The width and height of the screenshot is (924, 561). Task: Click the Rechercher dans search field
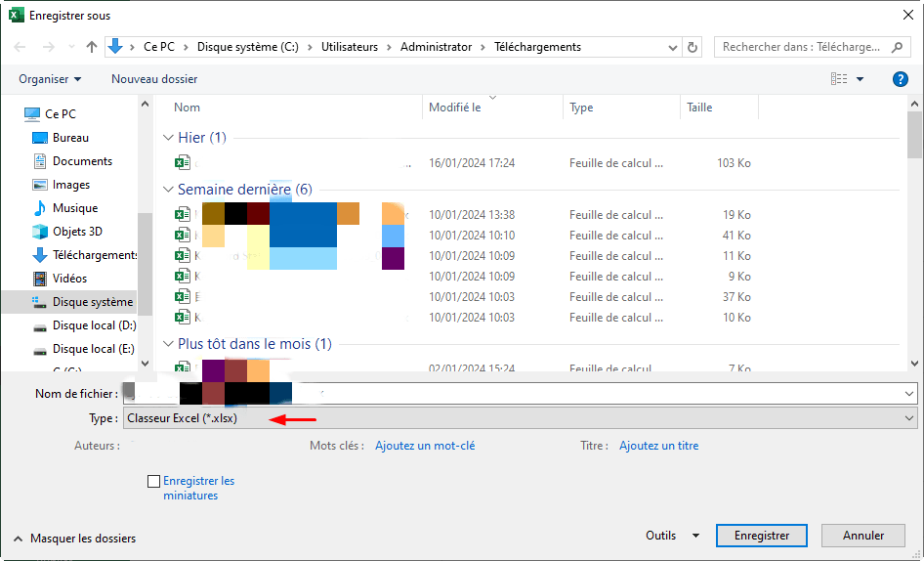(801, 47)
